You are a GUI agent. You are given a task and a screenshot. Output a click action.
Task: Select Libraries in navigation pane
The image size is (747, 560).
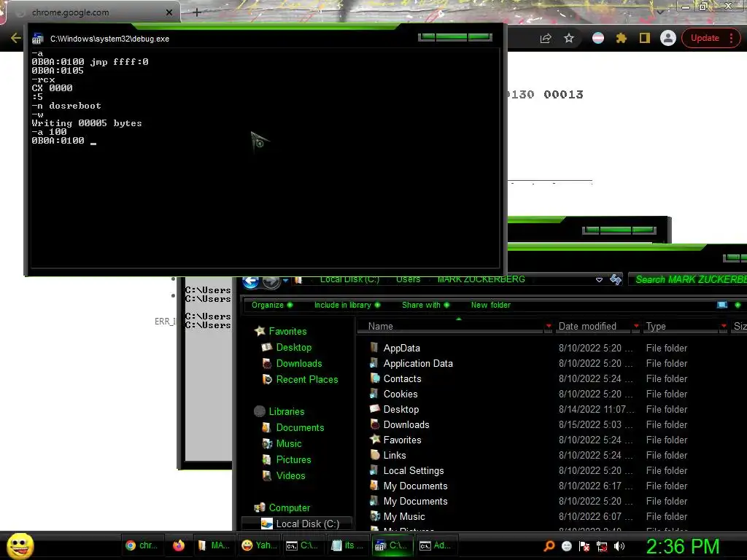tap(286, 411)
